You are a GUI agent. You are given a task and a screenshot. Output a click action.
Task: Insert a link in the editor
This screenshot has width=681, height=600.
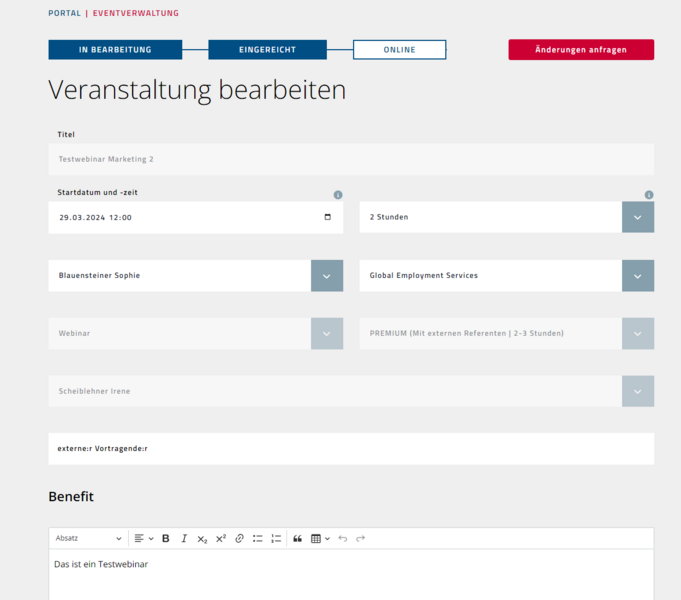pos(239,538)
